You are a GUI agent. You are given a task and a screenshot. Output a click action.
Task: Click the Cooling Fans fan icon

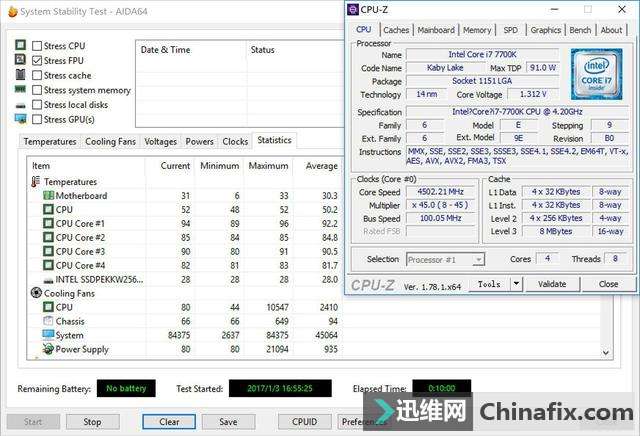click(36, 293)
